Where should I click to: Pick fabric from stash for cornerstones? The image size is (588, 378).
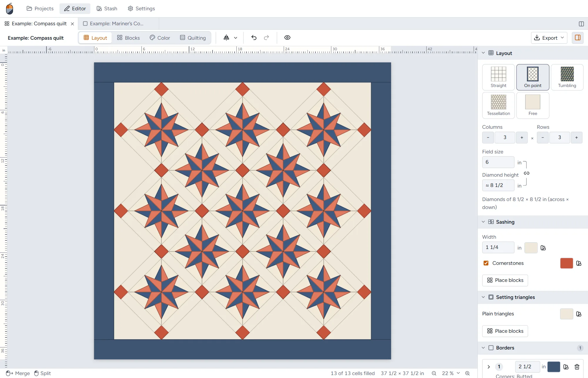tap(579, 263)
